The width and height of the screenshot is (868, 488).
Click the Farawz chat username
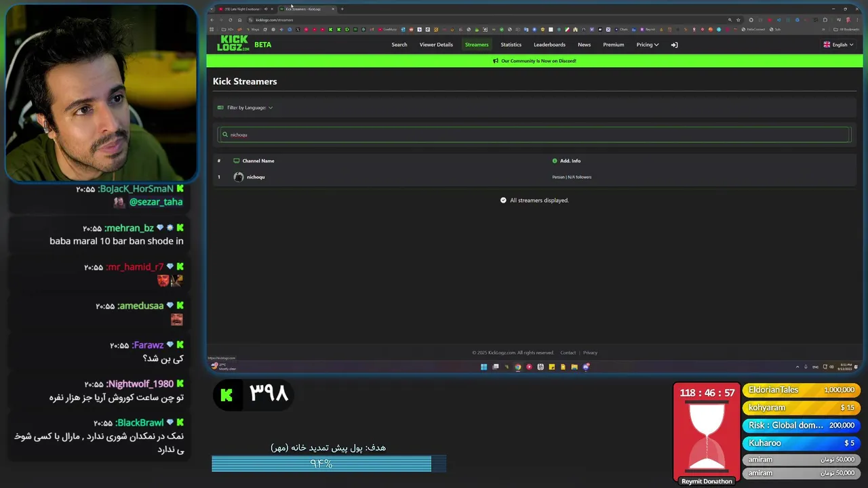[x=147, y=346]
